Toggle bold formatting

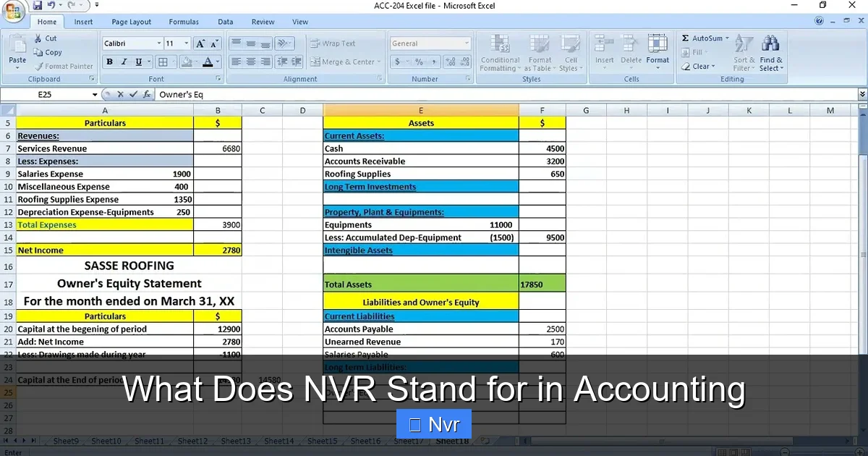109,62
